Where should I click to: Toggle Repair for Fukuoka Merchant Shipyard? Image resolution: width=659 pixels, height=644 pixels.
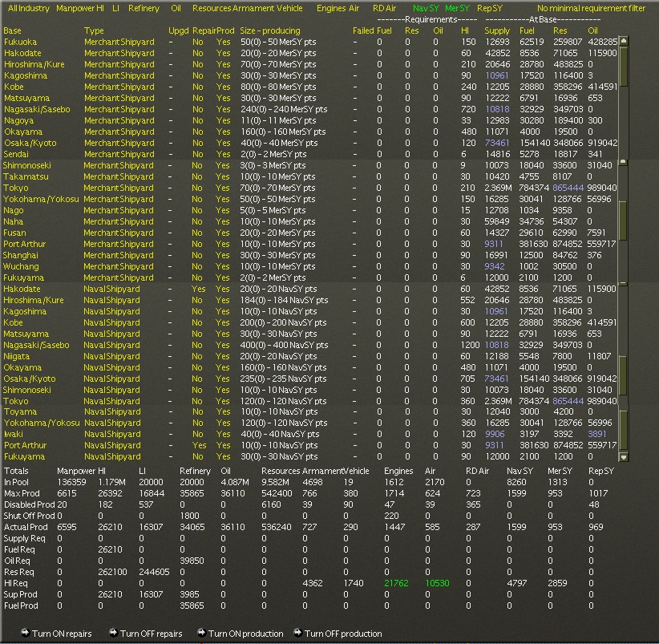click(x=197, y=42)
